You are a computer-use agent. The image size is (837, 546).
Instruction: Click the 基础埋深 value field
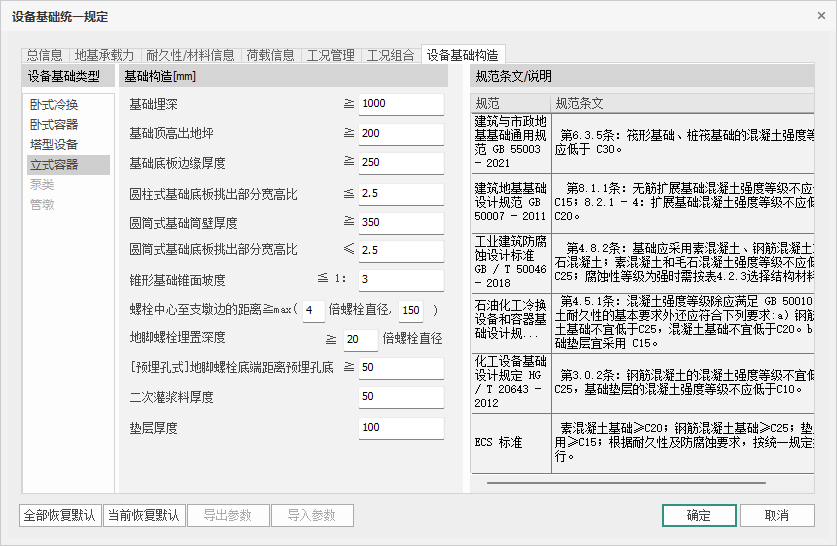pos(400,104)
